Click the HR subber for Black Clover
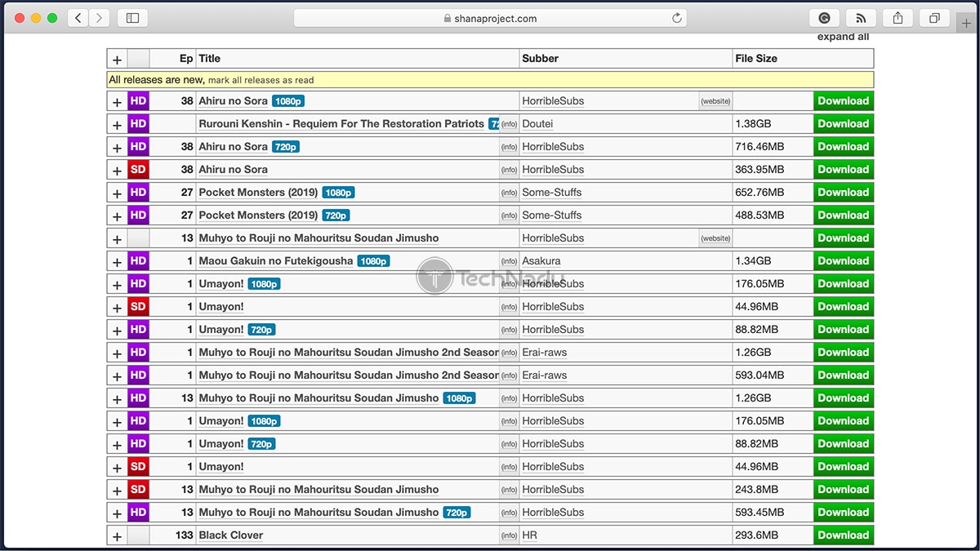Screen dimensions: 980x551 pos(530,535)
